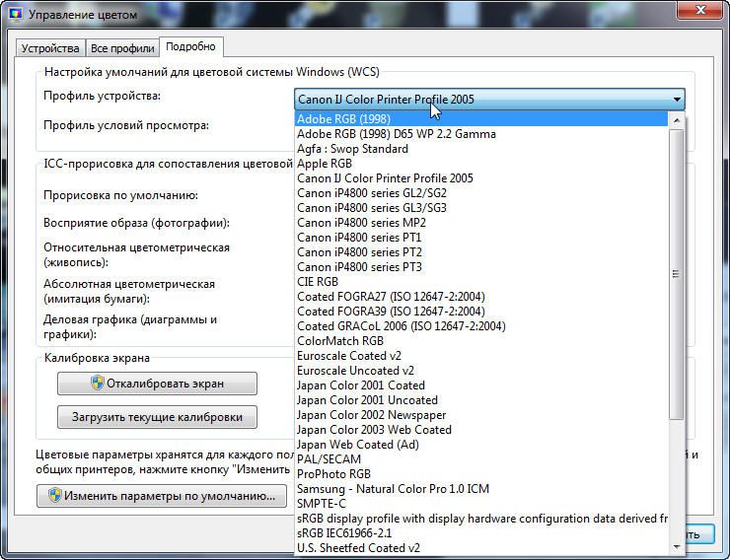730x560 pixels.
Task: Select Canon iP4800 series GL3/SG3
Action: click(x=481, y=208)
